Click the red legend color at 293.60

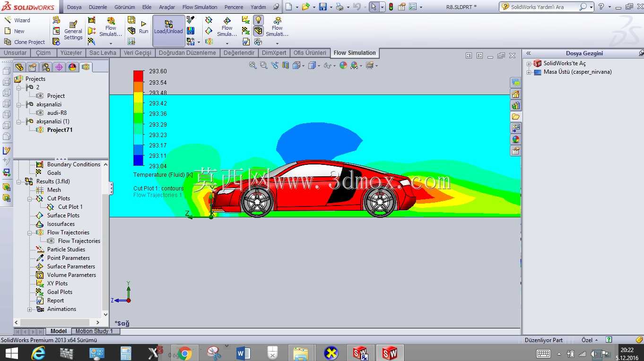tap(138, 76)
